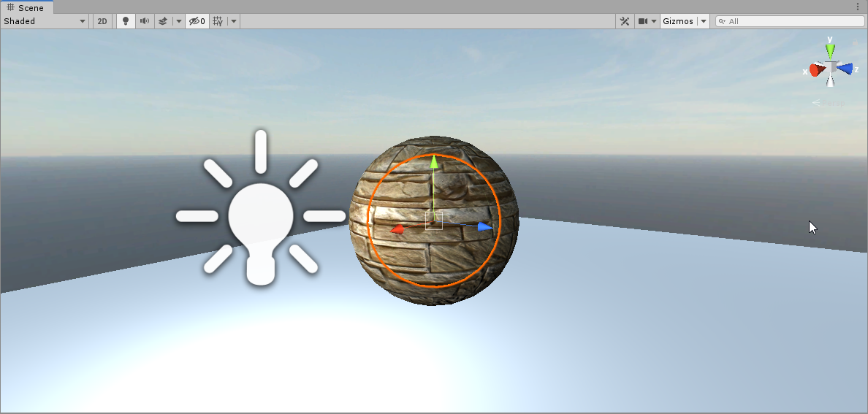Image resolution: width=868 pixels, height=414 pixels.
Task: Toggle scene audio with the speaker icon
Action: pos(145,21)
